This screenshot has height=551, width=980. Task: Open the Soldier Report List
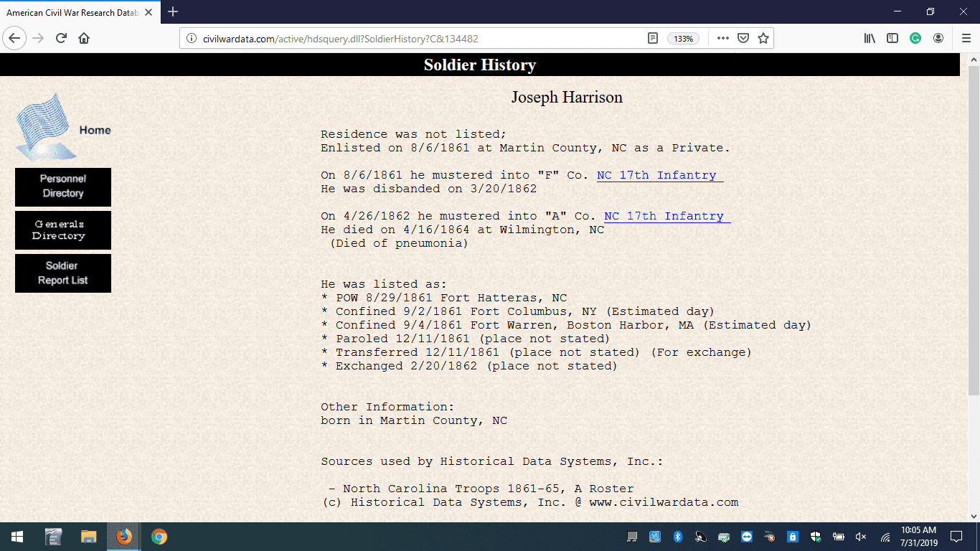(x=63, y=273)
